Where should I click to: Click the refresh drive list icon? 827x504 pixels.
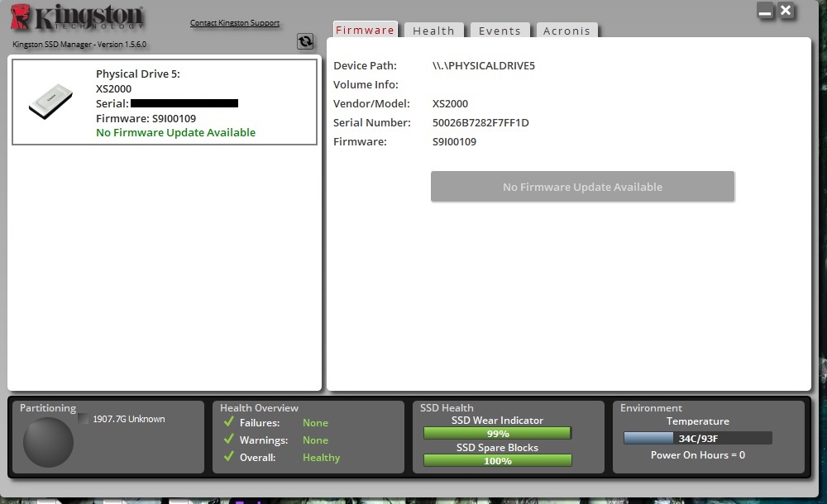[x=305, y=42]
